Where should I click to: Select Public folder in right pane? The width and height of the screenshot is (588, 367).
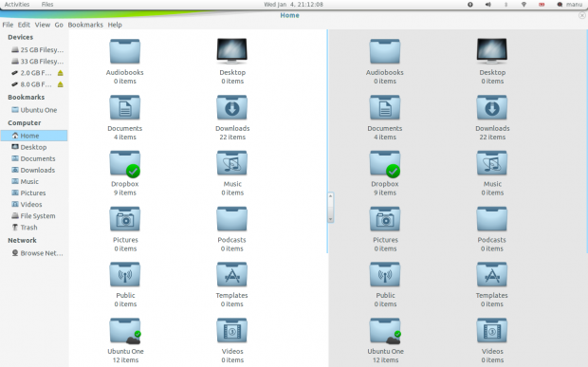point(385,275)
